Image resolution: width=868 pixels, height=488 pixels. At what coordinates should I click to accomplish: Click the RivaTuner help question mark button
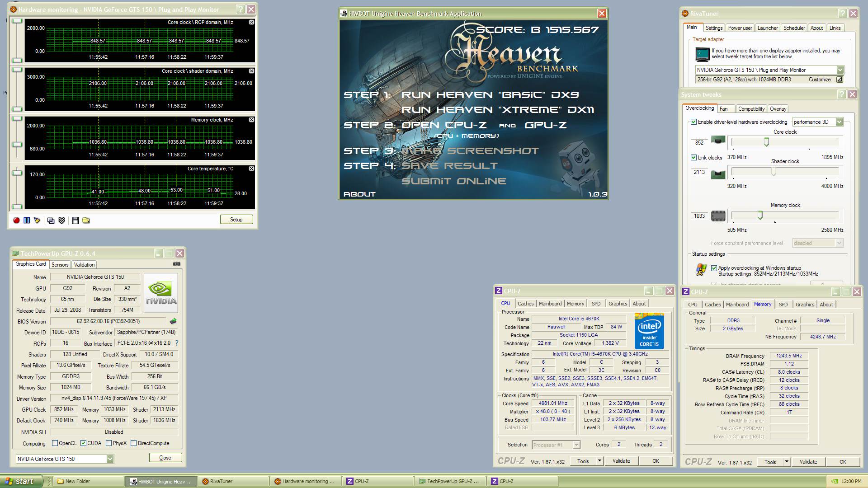[842, 14]
